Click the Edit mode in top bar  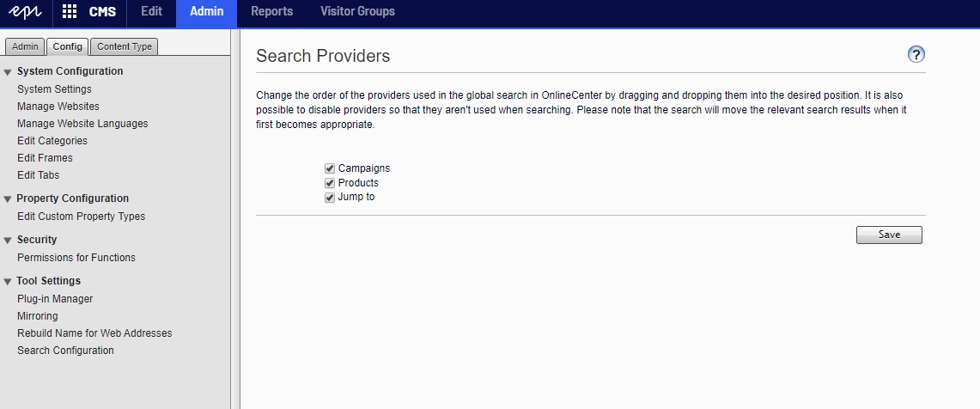(151, 12)
